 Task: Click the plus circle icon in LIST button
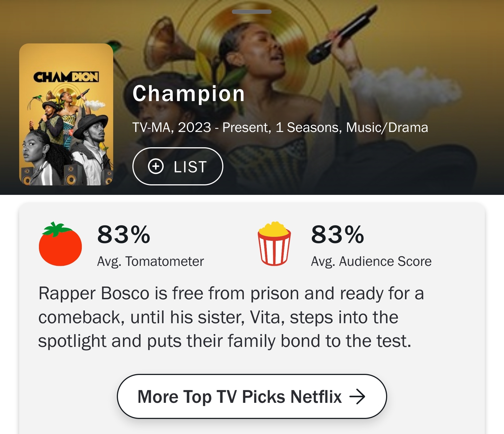pos(156,166)
